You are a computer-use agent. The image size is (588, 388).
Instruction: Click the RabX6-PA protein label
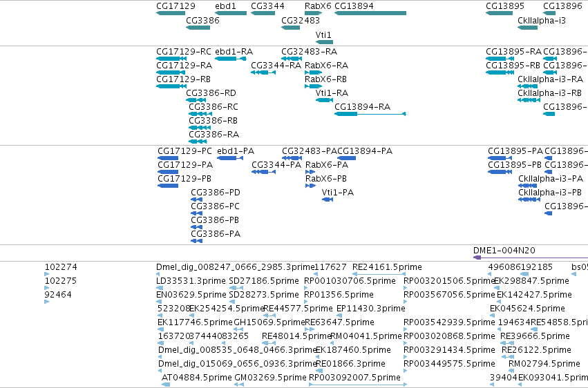click(x=327, y=165)
